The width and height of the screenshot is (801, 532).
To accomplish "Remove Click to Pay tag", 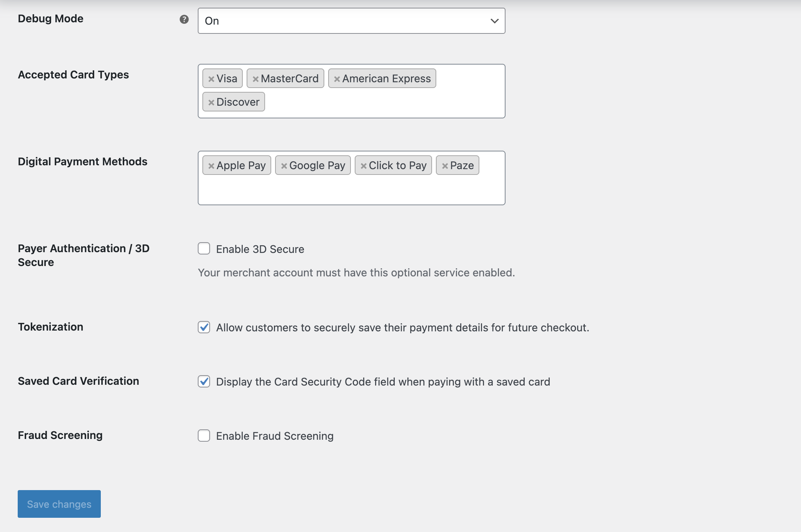I will coord(364,166).
